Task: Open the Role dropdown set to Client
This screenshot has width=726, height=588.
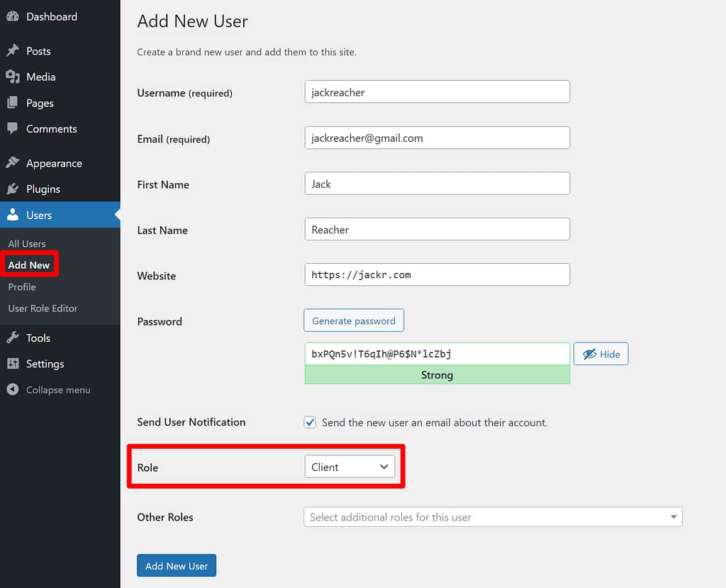Action: (x=350, y=467)
